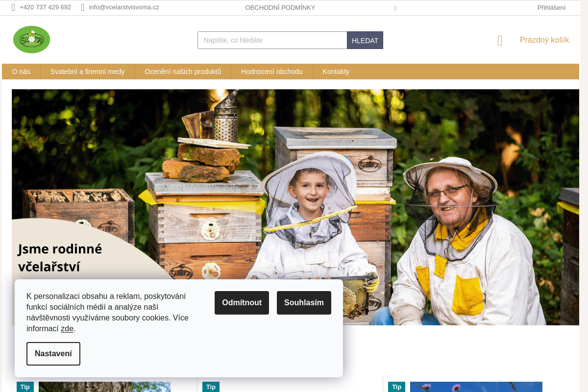The width and height of the screenshot is (588, 392).
Task: Open Obchodní podmínky page
Action: click(280, 8)
